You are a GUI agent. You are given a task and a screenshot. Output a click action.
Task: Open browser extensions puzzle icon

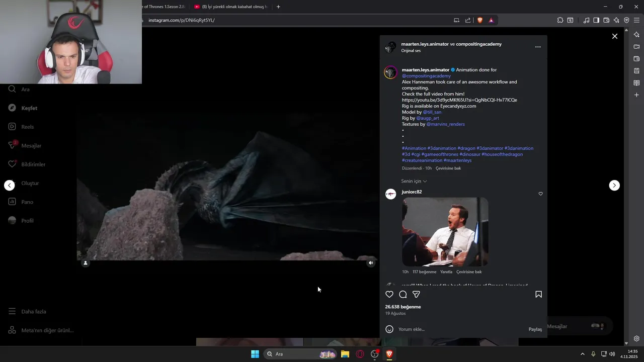point(560,20)
